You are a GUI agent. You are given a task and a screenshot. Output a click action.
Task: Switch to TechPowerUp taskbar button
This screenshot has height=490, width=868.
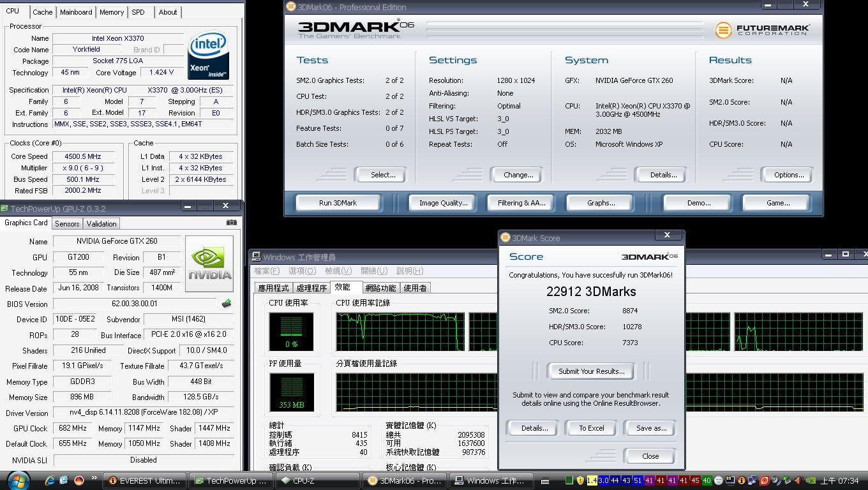coord(232,480)
